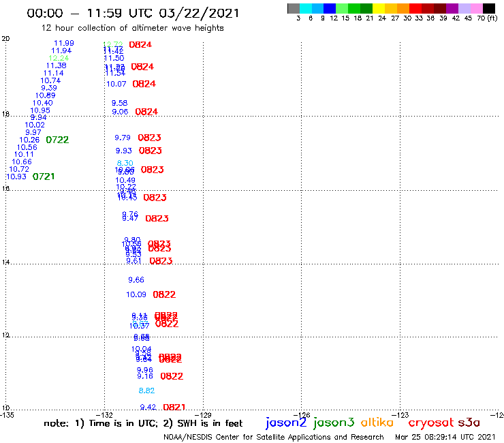
Task: Click the altika satellite legend label
Action: click(x=377, y=423)
